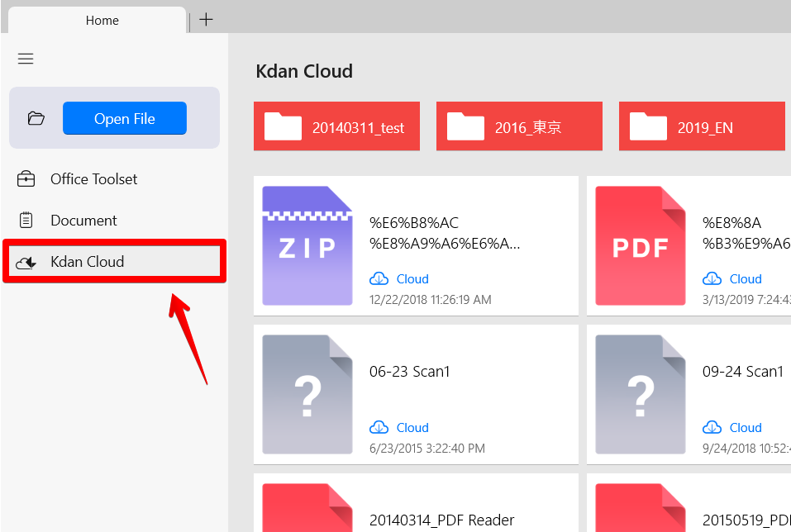The height and width of the screenshot is (532, 791).
Task: Select file name %E6%B8%AC %E8%A9%A6%E6%A...
Action: click(x=445, y=233)
